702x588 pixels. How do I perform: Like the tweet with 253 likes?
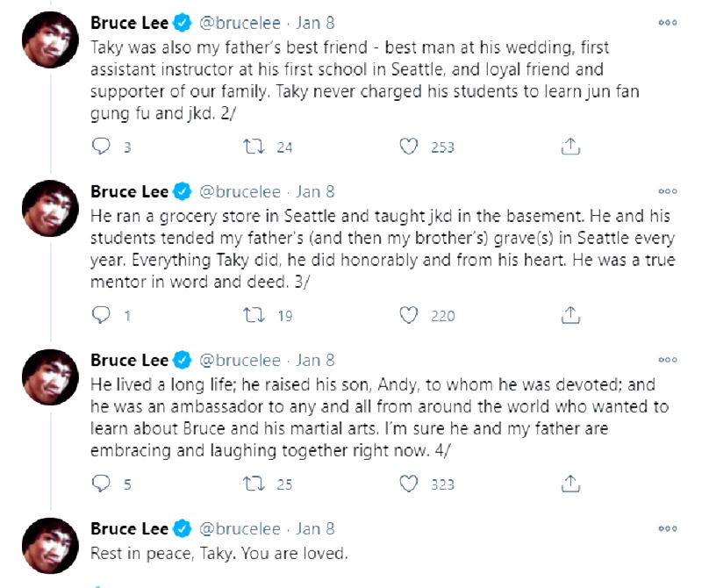pyautogui.click(x=408, y=147)
